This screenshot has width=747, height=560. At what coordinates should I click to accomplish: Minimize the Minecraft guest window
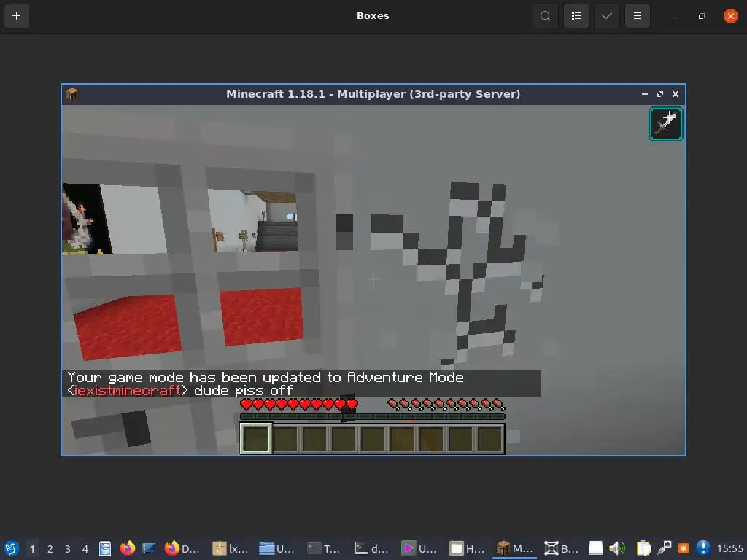[x=645, y=94]
